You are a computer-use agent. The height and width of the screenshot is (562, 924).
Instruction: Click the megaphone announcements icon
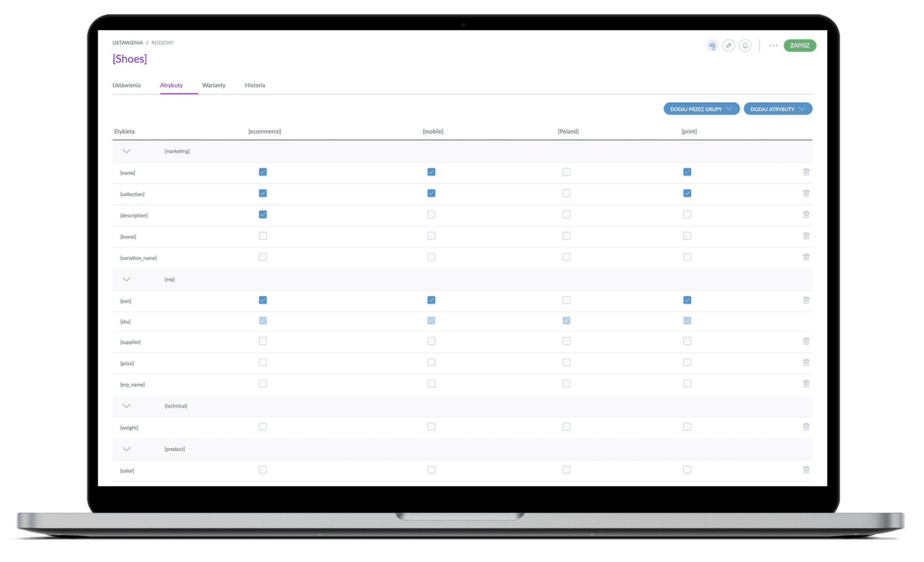(729, 46)
